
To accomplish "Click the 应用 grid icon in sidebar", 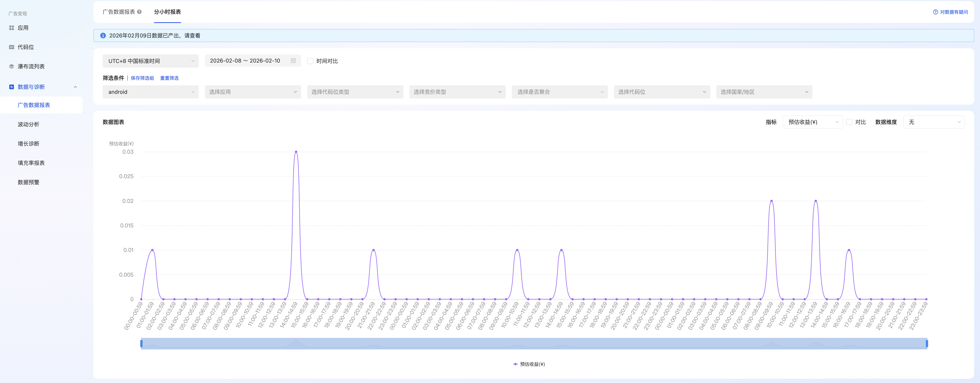I will click(x=11, y=28).
